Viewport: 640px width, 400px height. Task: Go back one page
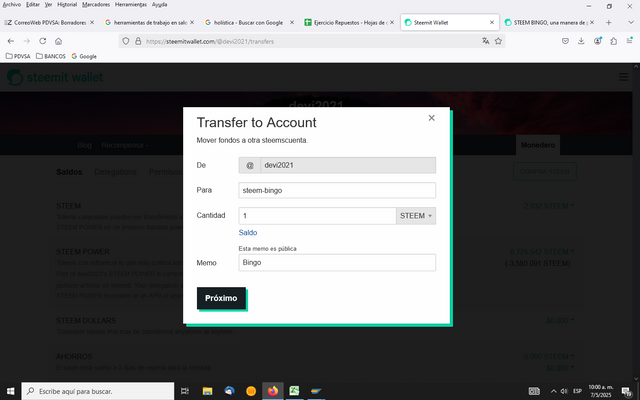coord(11,41)
